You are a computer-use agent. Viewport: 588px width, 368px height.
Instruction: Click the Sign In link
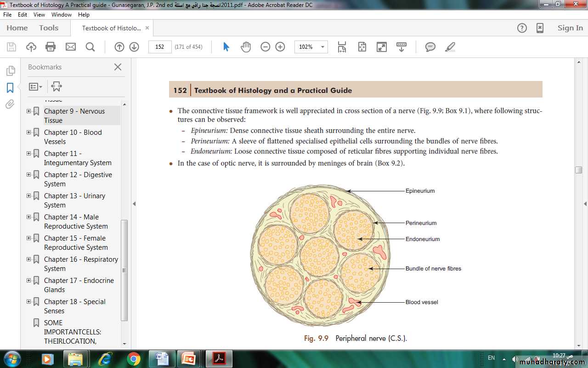click(x=570, y=28)
